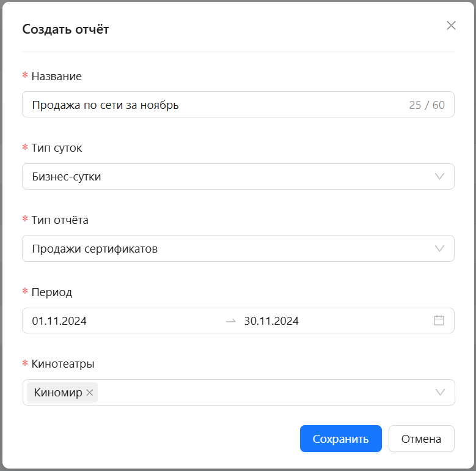This screenshot has height=471, width=476.
Task: Remove the Киномир tag with its x
Action: (90, 392)
